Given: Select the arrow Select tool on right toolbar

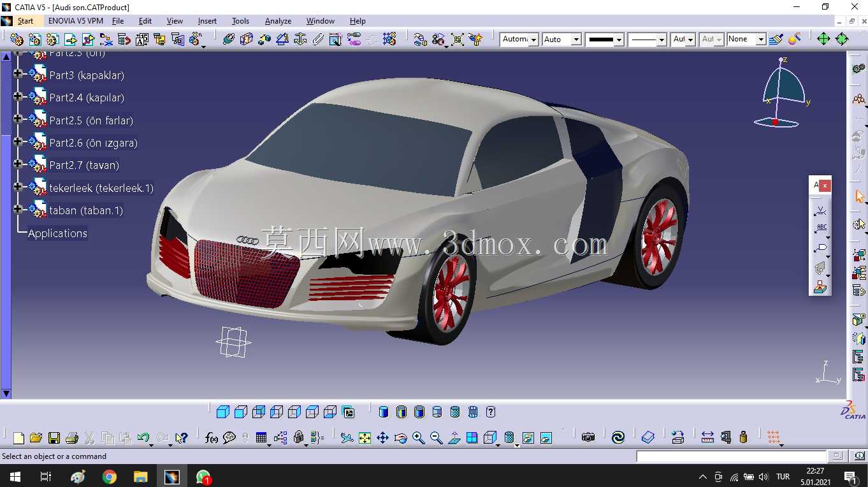Looking at the screenshot, I should (x=859, y=196).
